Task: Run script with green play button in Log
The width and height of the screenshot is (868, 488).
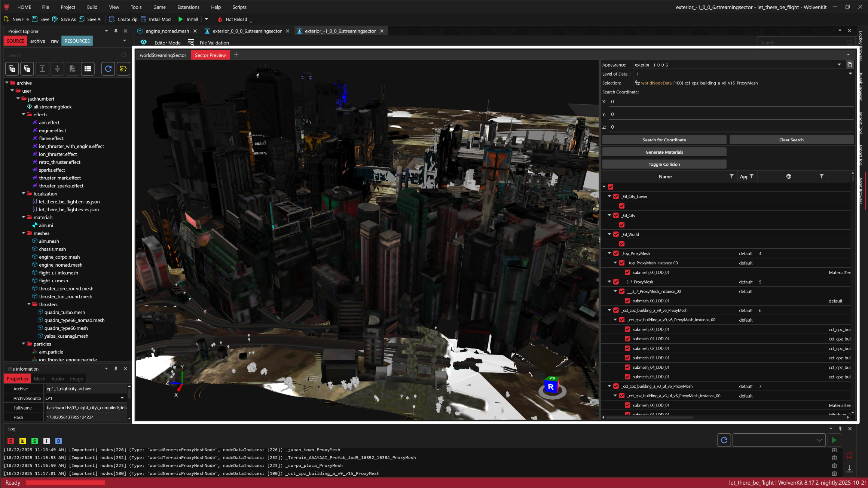Action: 834,440
